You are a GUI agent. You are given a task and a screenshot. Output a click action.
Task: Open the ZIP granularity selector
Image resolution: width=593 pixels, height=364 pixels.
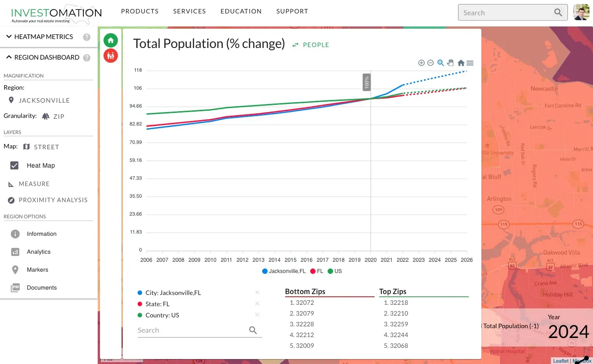tap(53, 117)
